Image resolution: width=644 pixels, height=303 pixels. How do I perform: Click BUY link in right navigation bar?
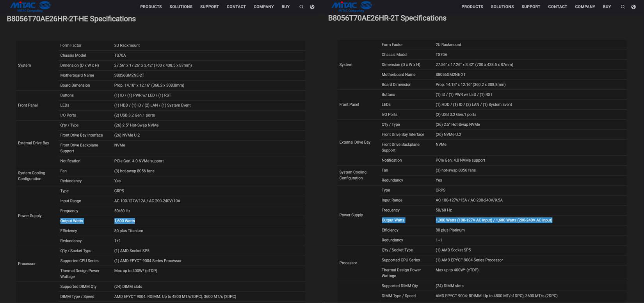(607, 7)
